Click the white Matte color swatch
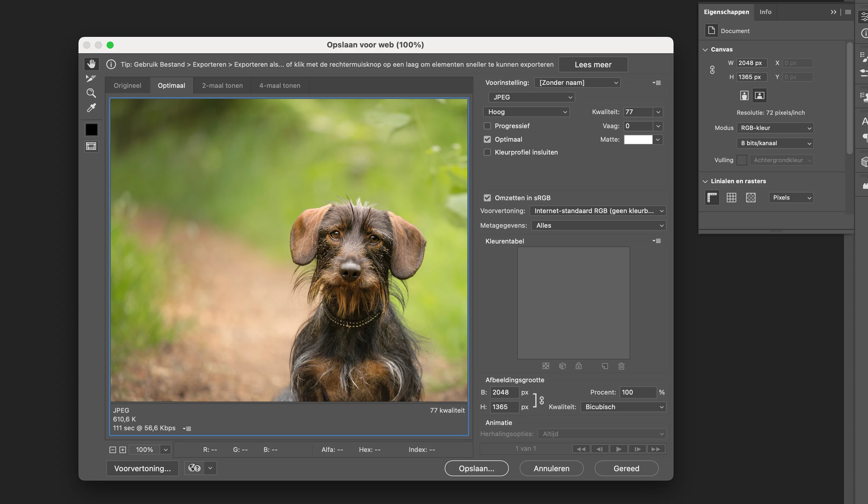Screen dimensions: 868x504 click(x=638, y=139)
